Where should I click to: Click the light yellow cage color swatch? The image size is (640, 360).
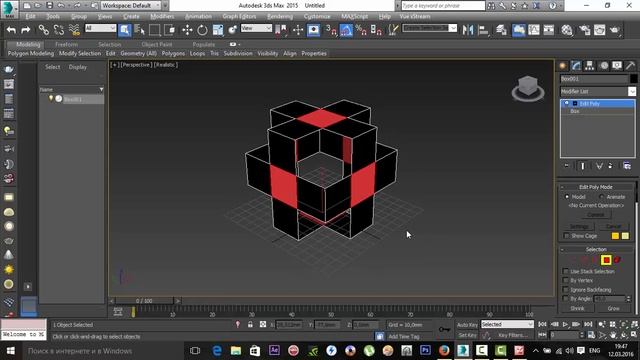click(x=625, y=236)
